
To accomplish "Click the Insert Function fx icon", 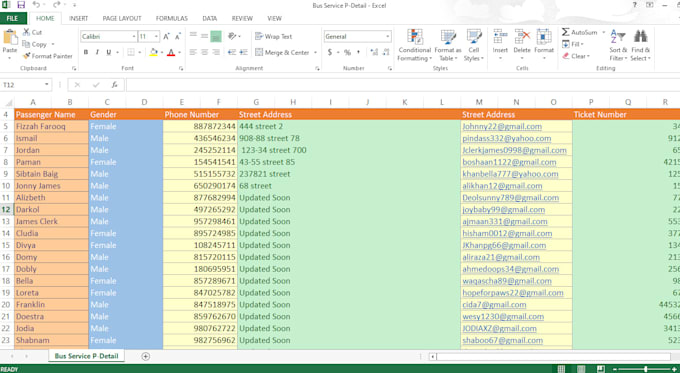I will [114, 85].
